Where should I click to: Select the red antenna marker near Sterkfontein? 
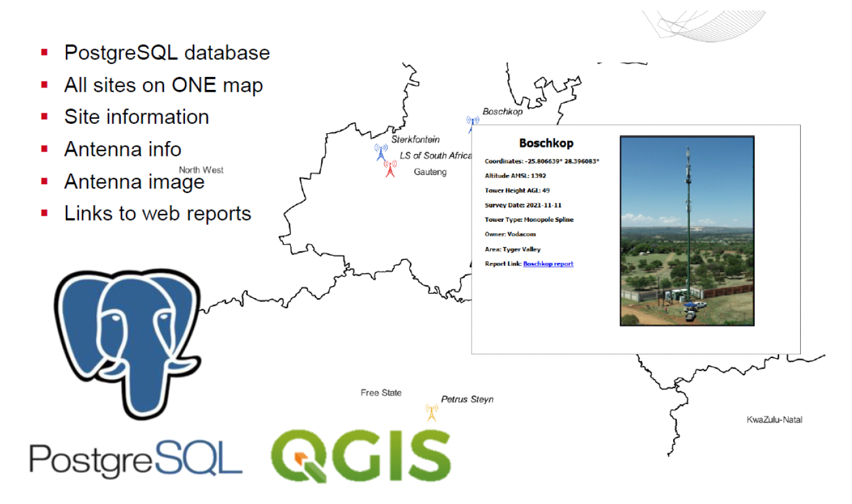coord(390,168)
